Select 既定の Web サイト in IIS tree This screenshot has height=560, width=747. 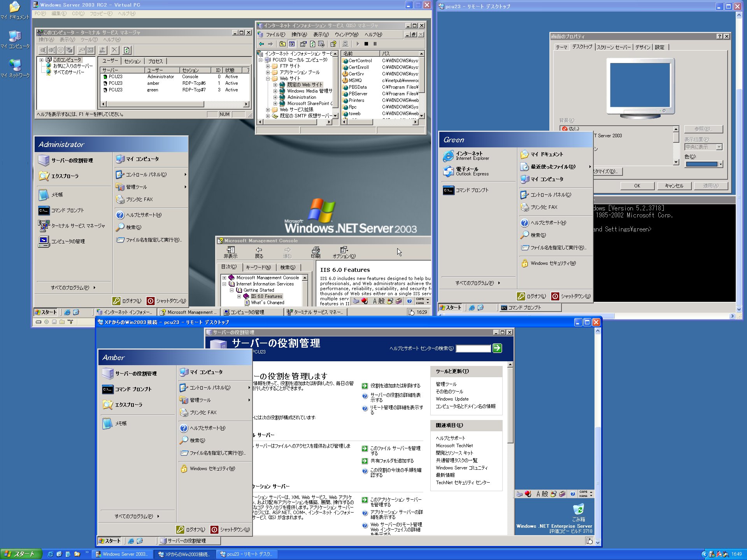pos(305,85)
